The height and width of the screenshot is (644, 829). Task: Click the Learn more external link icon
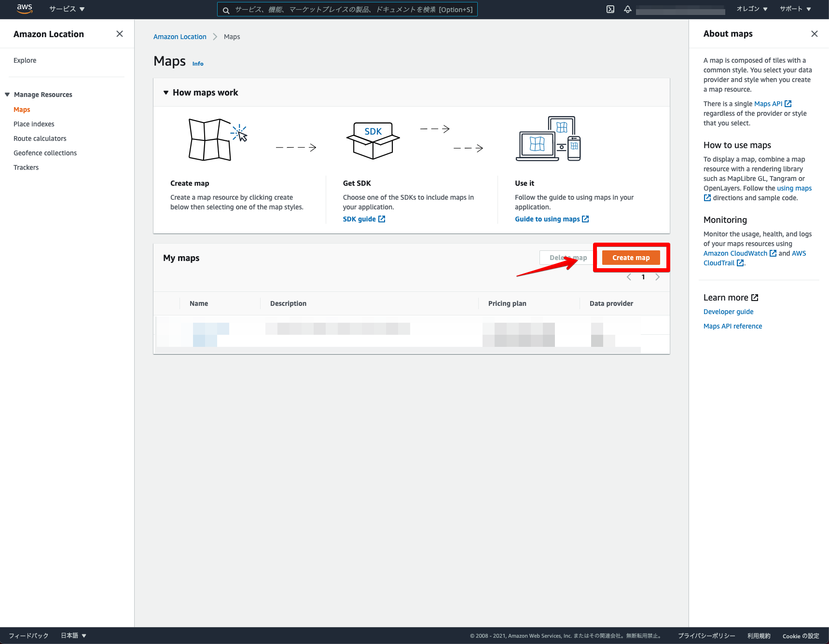pos(755,297)
